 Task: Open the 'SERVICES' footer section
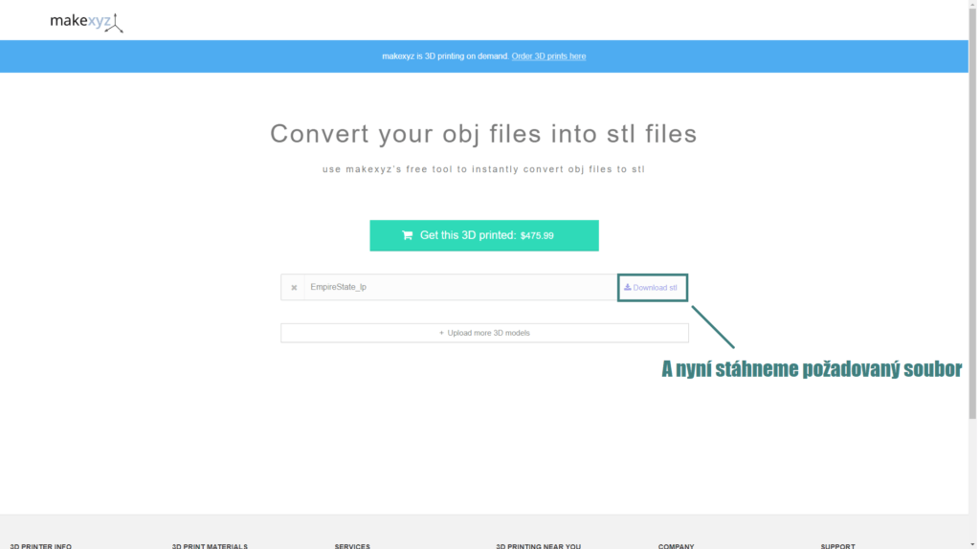click(x=352, y=545)
